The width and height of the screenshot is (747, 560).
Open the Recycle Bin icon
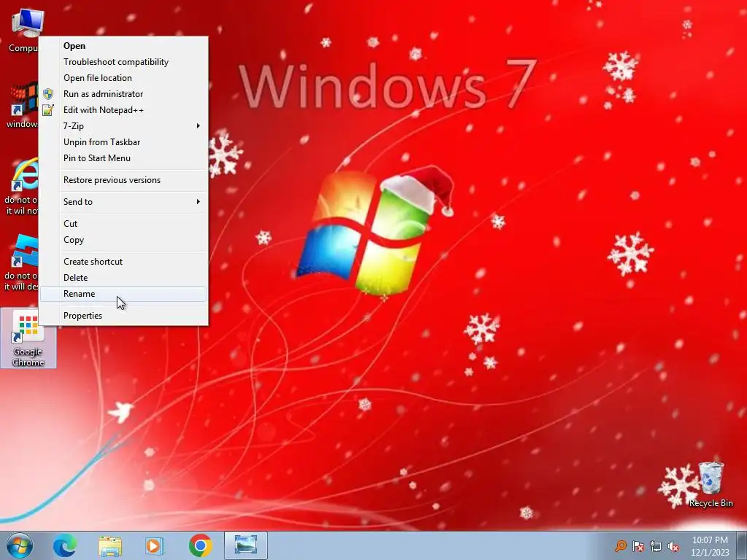[x=711, y=485]
